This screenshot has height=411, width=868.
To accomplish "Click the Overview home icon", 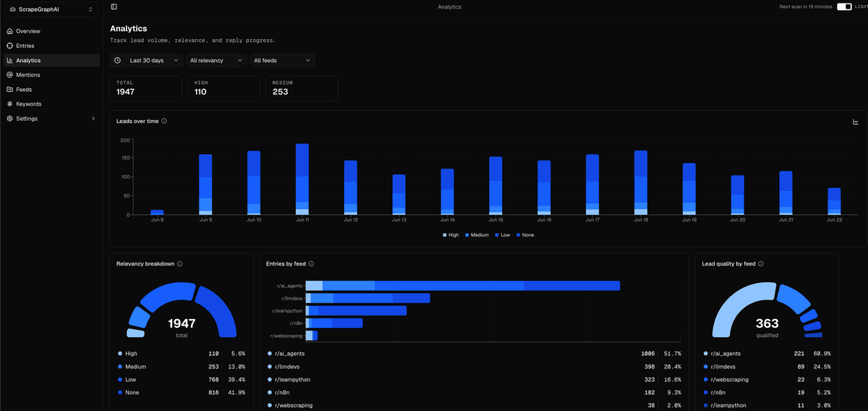I will [9, 31].
